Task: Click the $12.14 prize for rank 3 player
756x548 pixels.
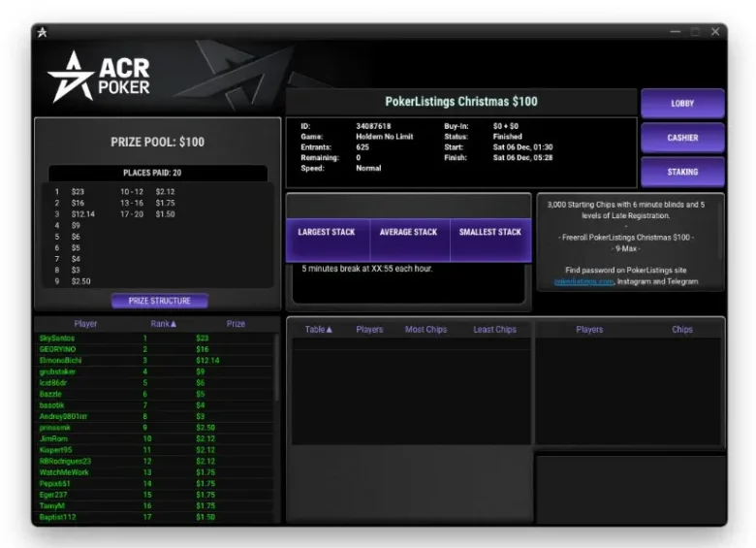Action: tap(207, 361)
